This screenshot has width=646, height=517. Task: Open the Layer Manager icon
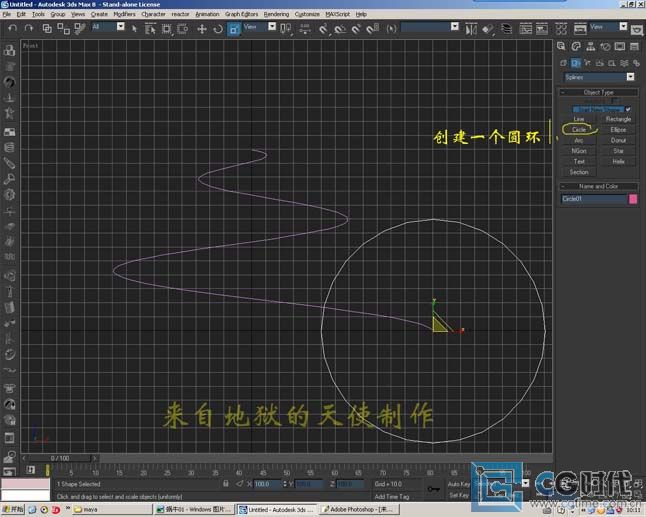pos(506,29)
